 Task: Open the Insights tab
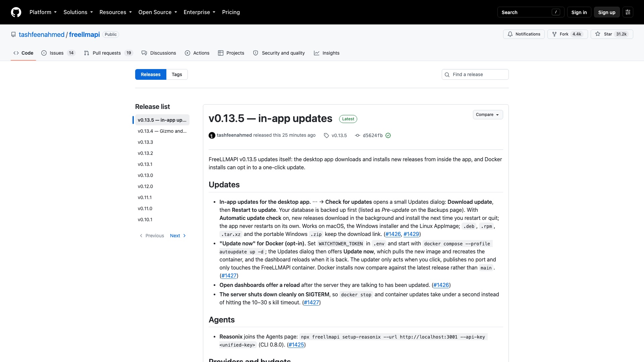pos(327,53)
